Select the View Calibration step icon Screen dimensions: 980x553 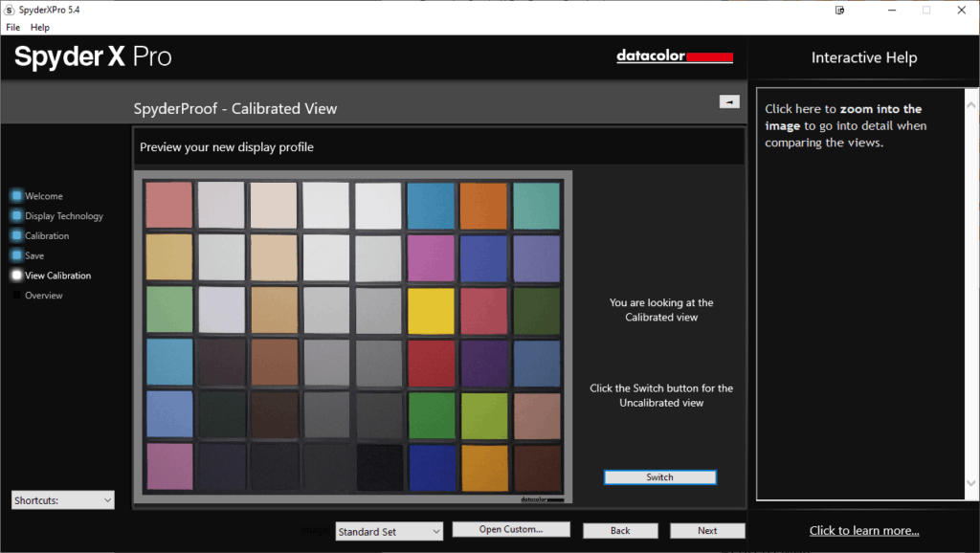click(16, 276)
